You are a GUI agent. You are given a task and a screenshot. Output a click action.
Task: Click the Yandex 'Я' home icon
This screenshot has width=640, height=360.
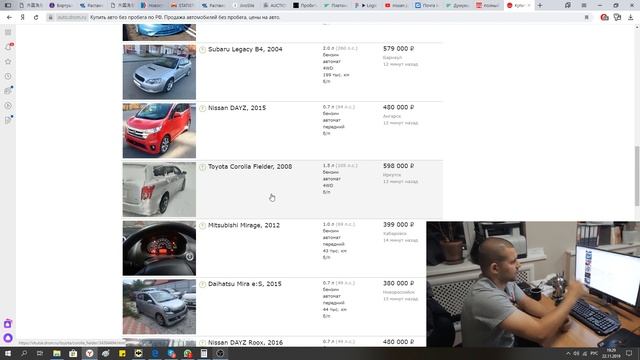tap(22, 18)
